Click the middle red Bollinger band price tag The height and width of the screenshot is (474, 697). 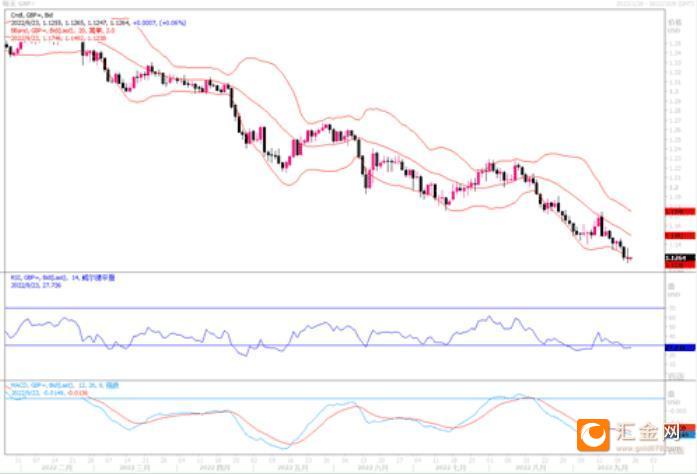(x=680, y=236)
